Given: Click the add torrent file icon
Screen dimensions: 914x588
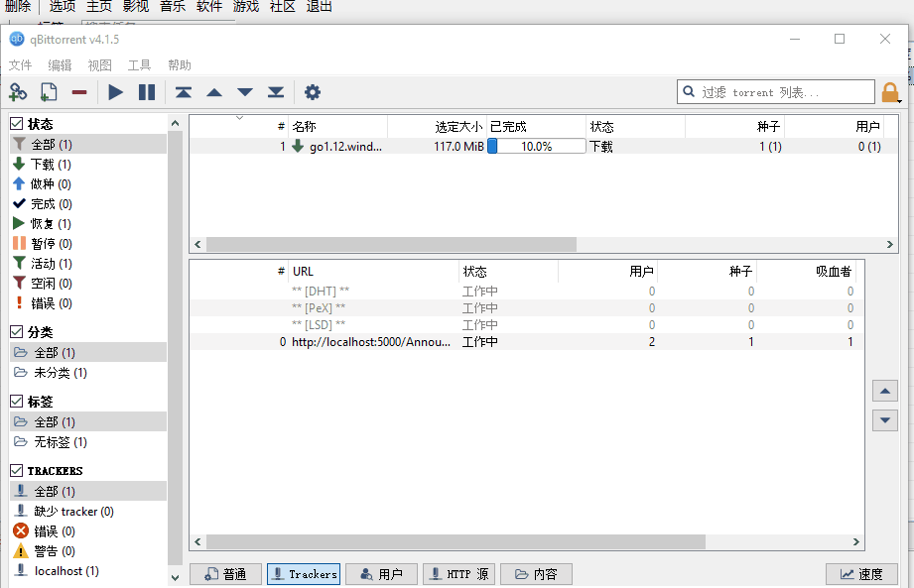Looking at the screenshot, I should pos(49,92).
